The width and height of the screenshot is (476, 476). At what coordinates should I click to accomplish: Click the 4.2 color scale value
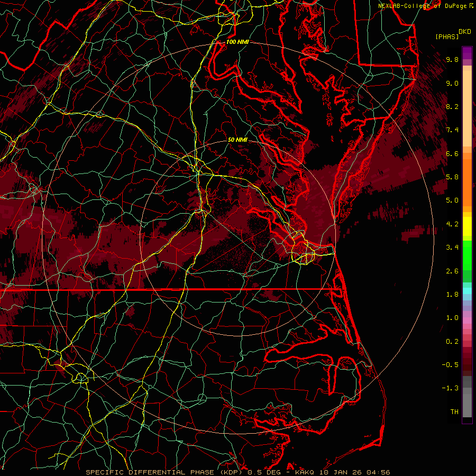452,224
